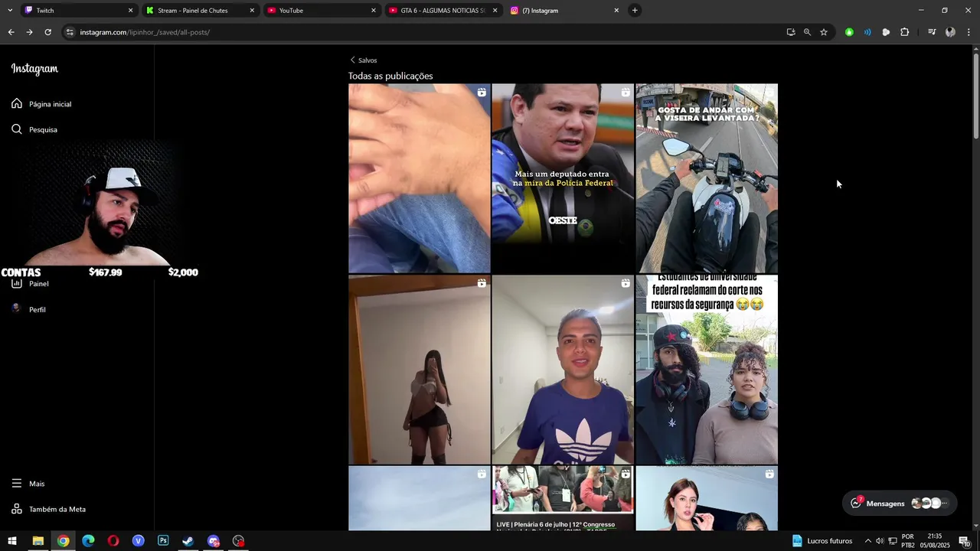Click the Também da Meta icon

[x=17, y=509]
